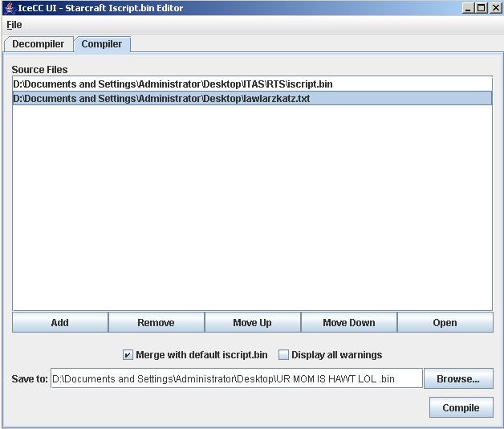Click Move Down button

pos(349,322)
